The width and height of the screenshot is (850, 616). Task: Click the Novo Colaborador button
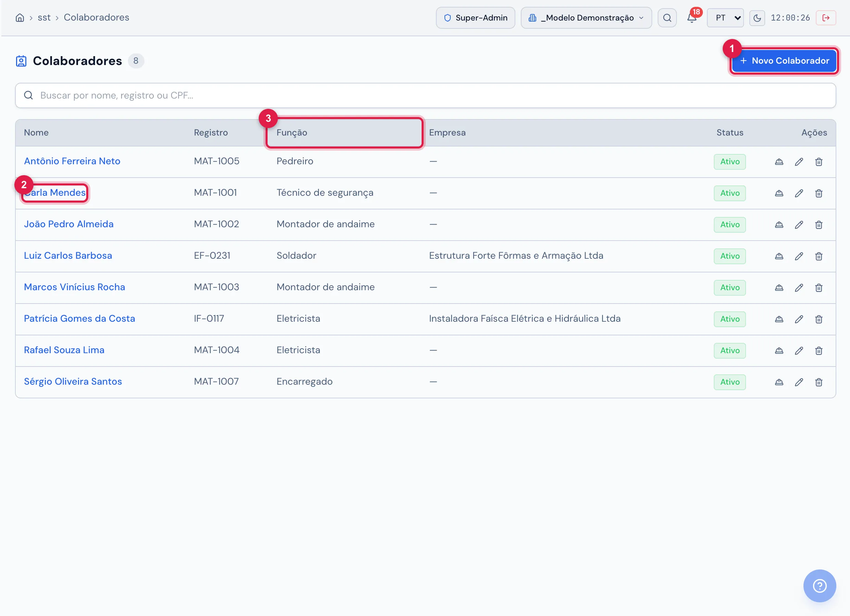tap(784, 61)
